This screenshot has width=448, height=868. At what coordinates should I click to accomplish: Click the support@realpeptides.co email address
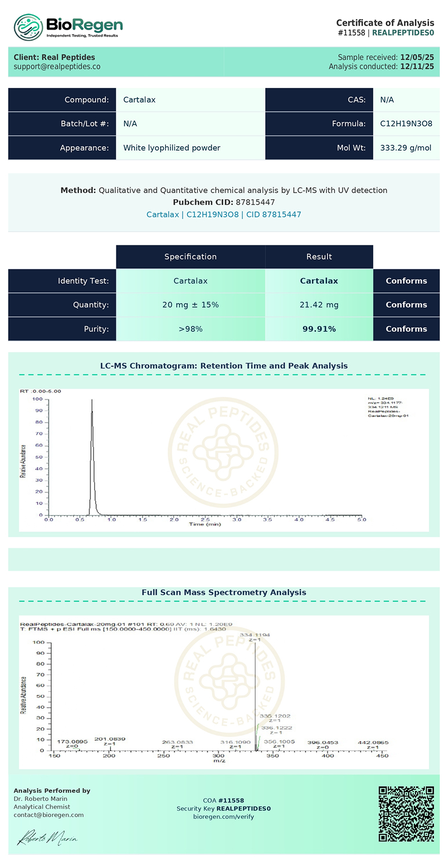(57, 67)
